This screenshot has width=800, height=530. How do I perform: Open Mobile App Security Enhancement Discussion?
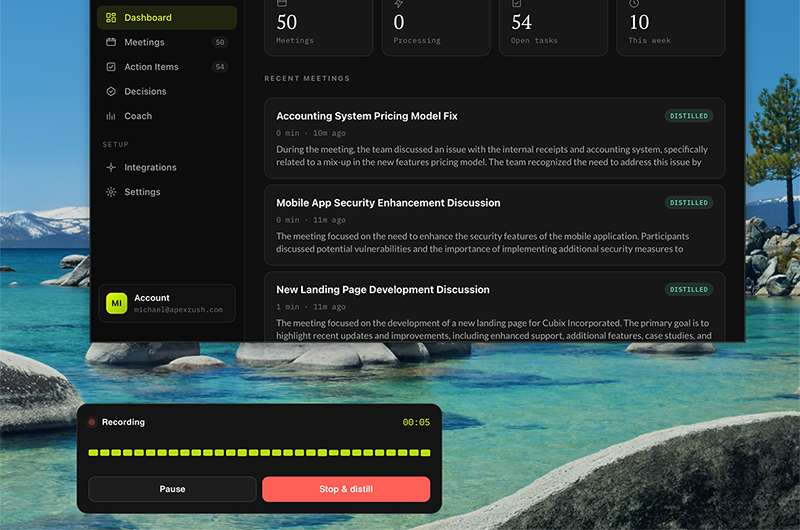tap(494, 225)
